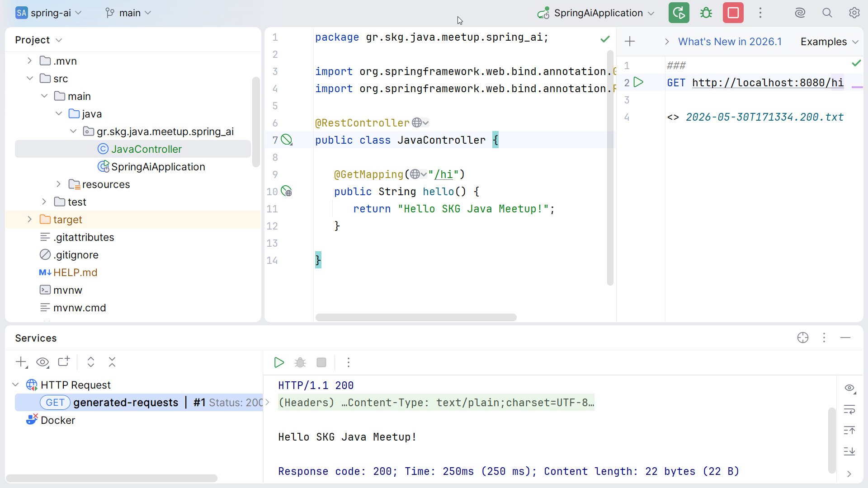Open main branch dropdown
This screenshot has width=868, height=488.
tap(128, 13)
